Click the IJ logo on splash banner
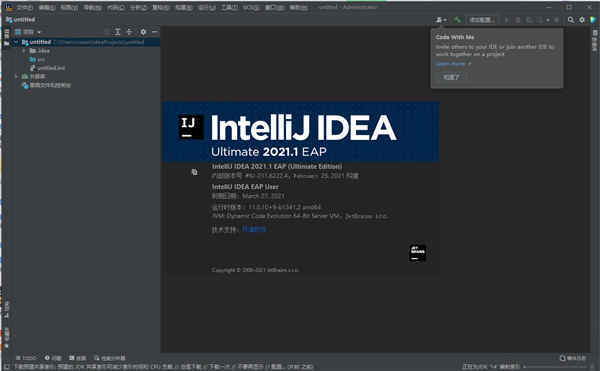Viewport: 600px width, 371px height. [x=191, y=127]
